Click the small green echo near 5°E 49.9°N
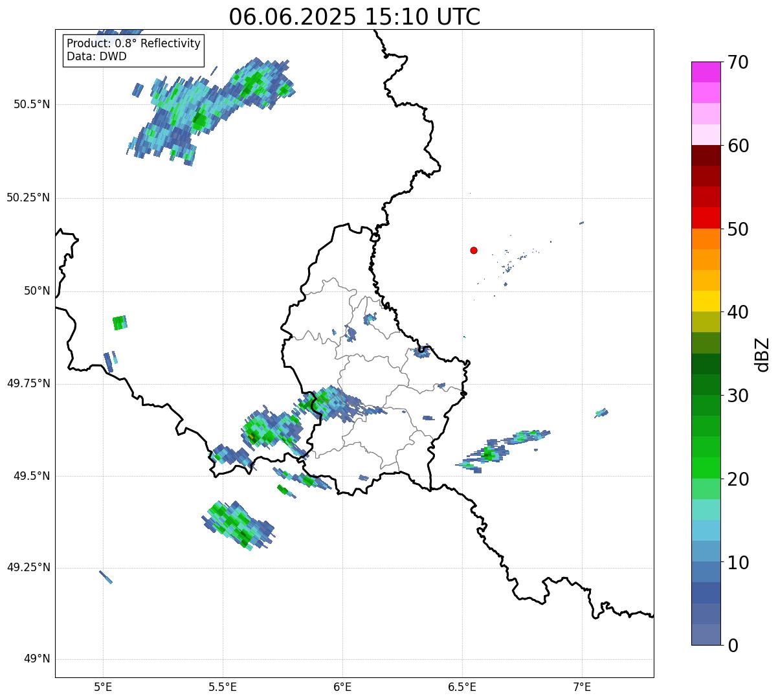This screenshot has height=700, width=778. [x=120, y=322]
